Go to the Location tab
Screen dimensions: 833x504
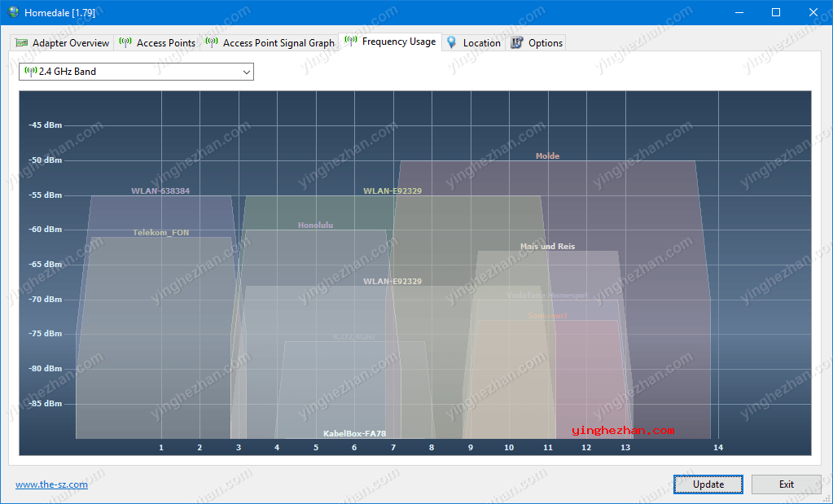tap(481, 43)
